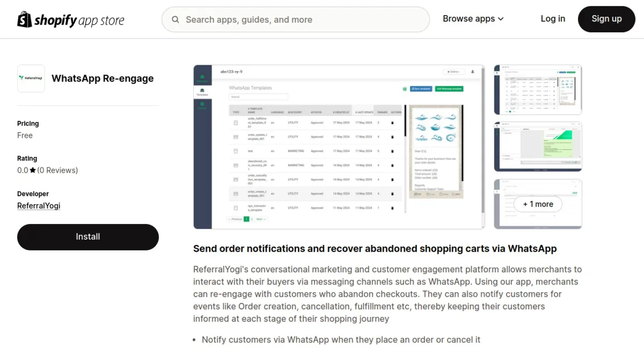Click the bullet Notify customers via WhatsApp
Image resolution: width=644 pixels, height=349 pixels.
tap(341, 340)
